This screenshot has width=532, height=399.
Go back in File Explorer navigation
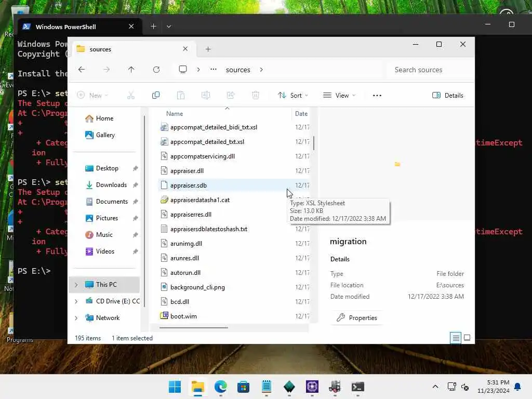click(82, 70)
